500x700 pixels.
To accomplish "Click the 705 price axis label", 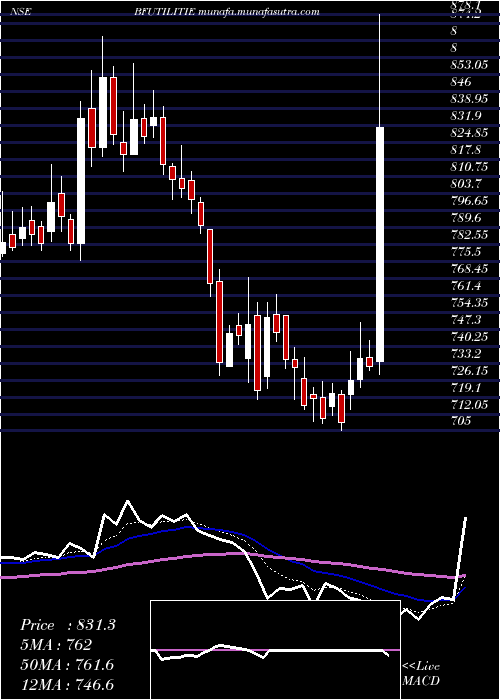I will pos(461,421).
